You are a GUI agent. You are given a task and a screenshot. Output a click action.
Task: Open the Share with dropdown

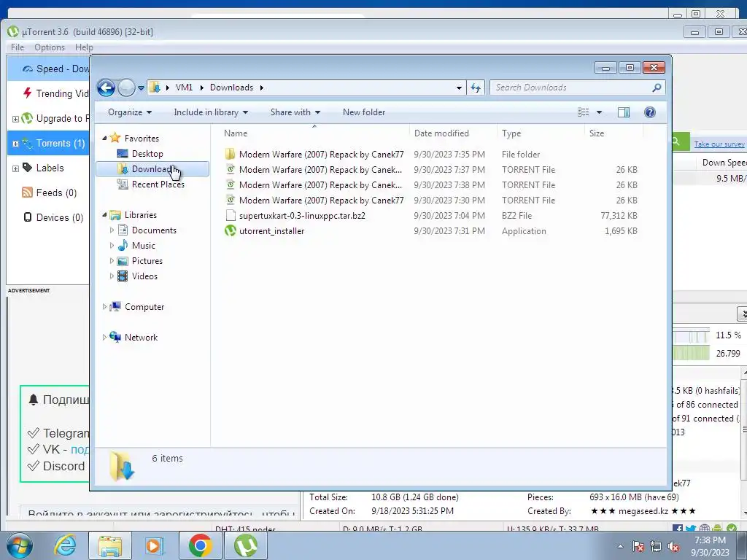point(295,112)
